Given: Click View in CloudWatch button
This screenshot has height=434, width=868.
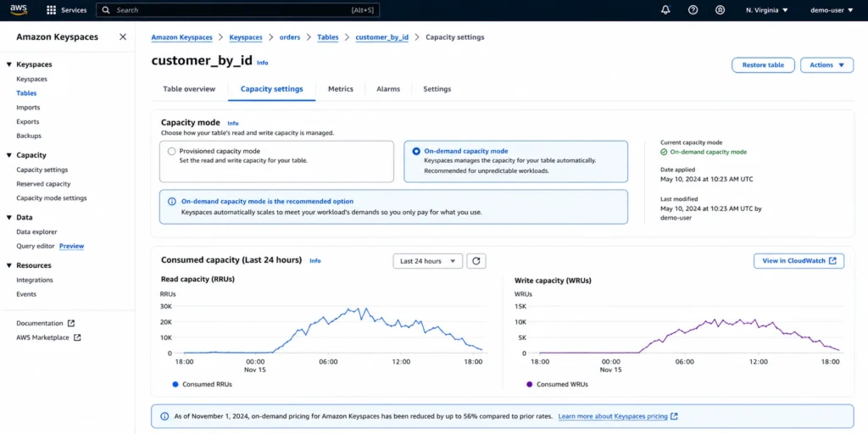Looking at the screenshot, I should (798, 261).
